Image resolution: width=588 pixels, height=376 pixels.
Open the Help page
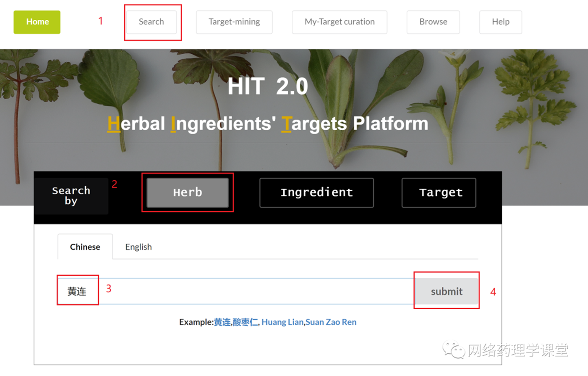click(501, 22)
